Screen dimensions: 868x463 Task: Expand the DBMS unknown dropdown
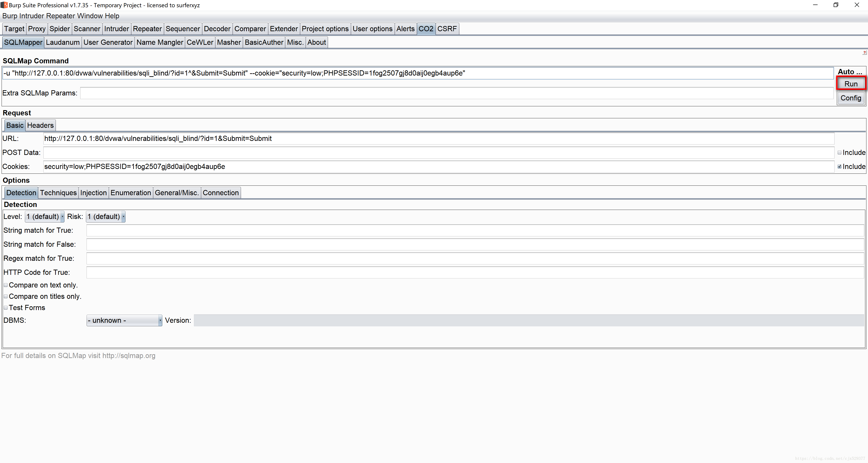tap(124, 320)
